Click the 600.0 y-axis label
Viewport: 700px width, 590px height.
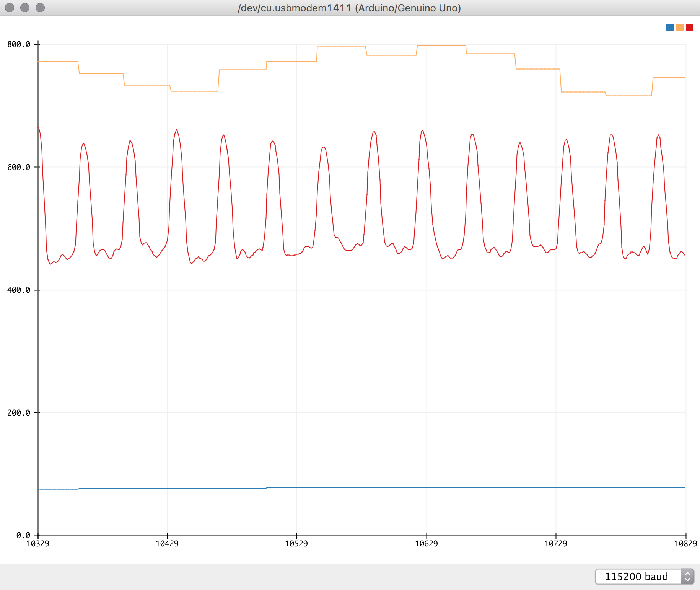[x=19, y=167]
